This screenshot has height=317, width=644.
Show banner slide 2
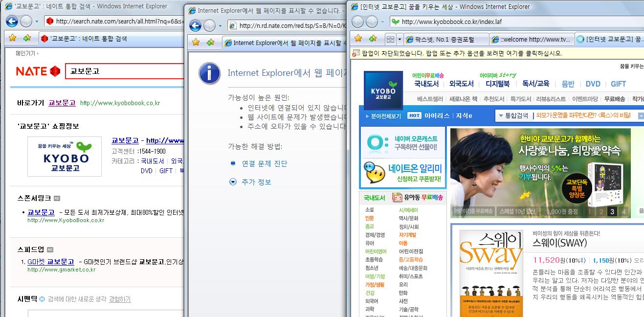600,211
